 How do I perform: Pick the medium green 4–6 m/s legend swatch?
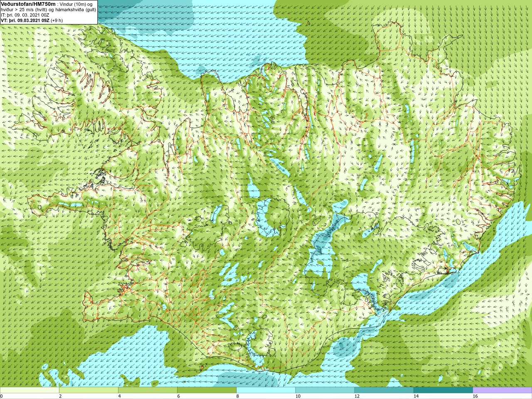point(148,390)
